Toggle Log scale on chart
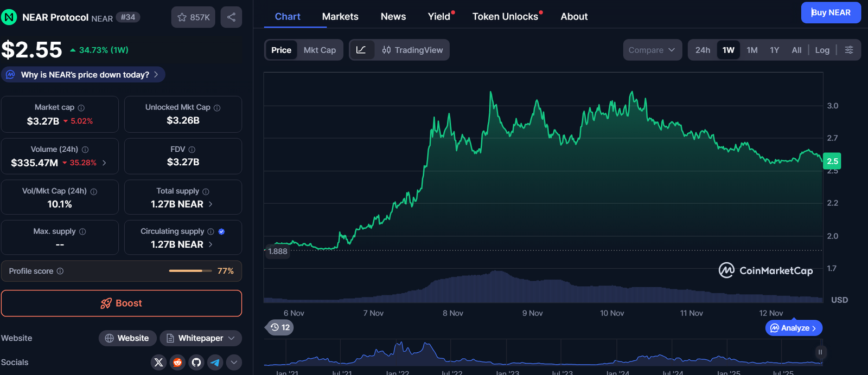This screenshot has width=868, height=375. point(822,50)
